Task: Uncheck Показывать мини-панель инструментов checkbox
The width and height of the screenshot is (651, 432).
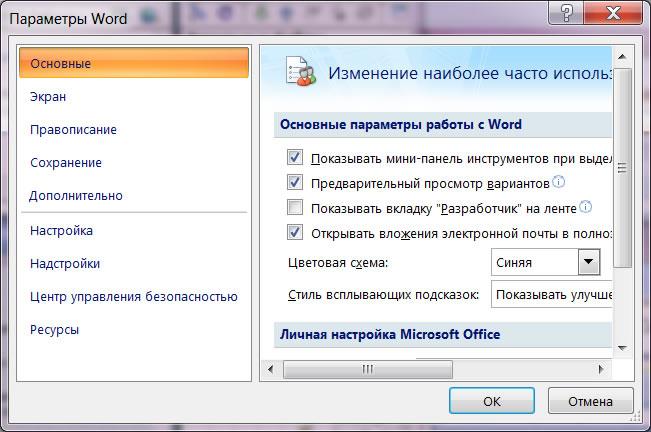Action: coord(295,157)
